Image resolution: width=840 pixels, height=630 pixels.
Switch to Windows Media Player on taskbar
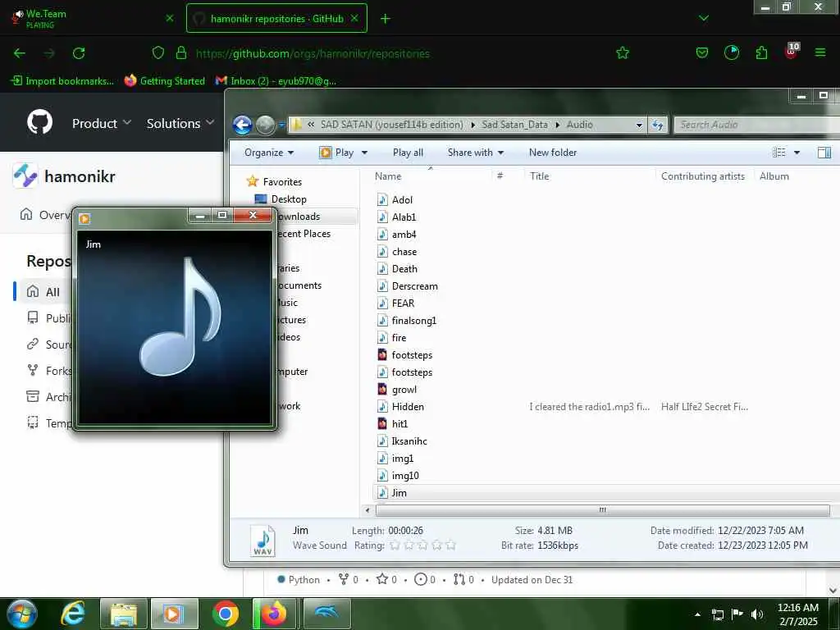(175, 614)
